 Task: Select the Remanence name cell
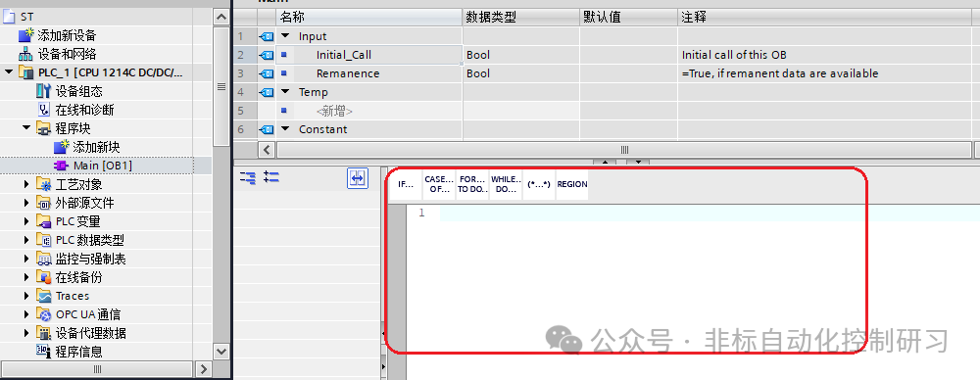point(369,73)
